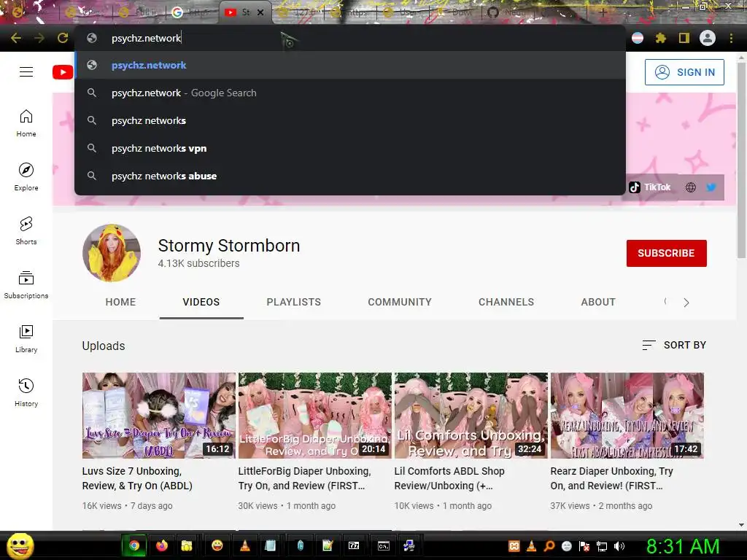Open History in the sidebar
The image size is (747, 560).
tap(26, 392)
